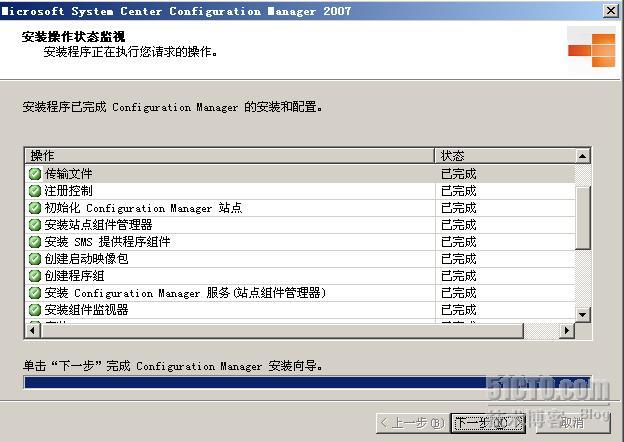Click the list scroll down arrow
This screenshot has height=442, width=624.
583,315
